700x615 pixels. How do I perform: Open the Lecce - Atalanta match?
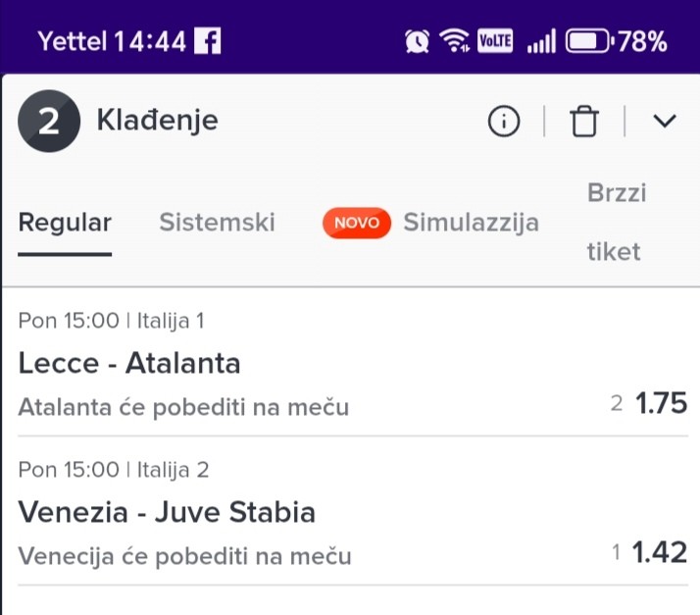(x=129, y=364)
